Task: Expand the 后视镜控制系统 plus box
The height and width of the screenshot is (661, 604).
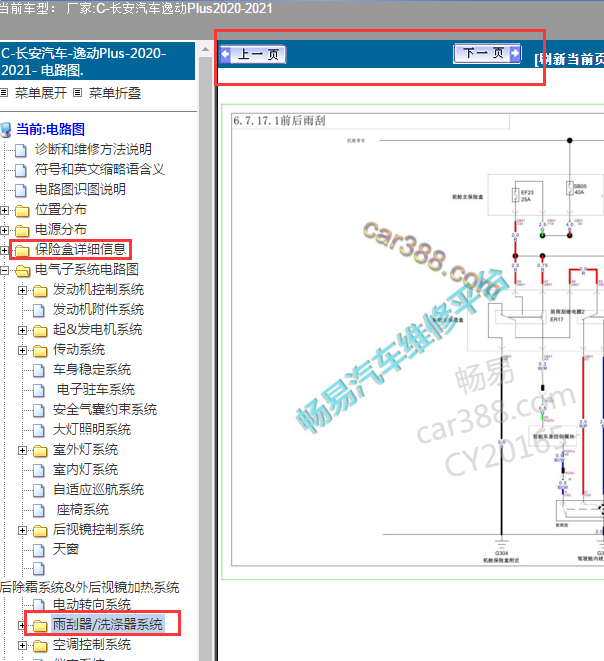Action: (x=22, y=531)
